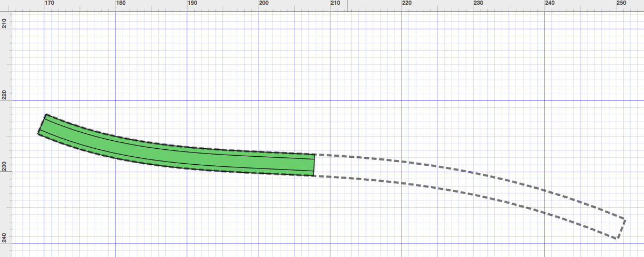Click the right end of the green track
Image resolution: width=644 pixels, height=257 pixels.
pos(314,165)
